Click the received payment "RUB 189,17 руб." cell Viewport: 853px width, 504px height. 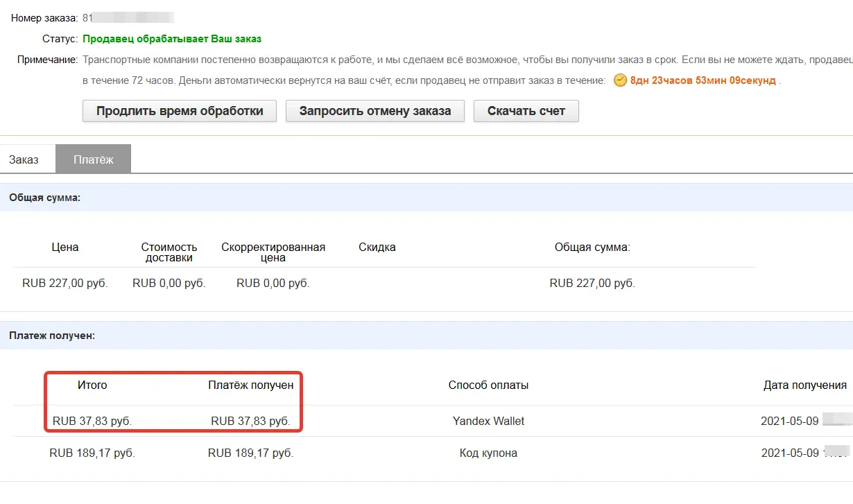click(250, 453)
